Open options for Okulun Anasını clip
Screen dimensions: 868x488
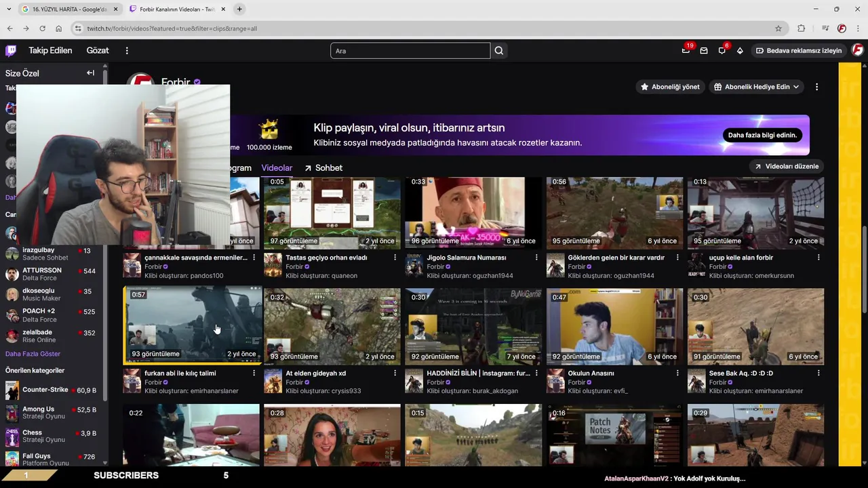[677, 373]
